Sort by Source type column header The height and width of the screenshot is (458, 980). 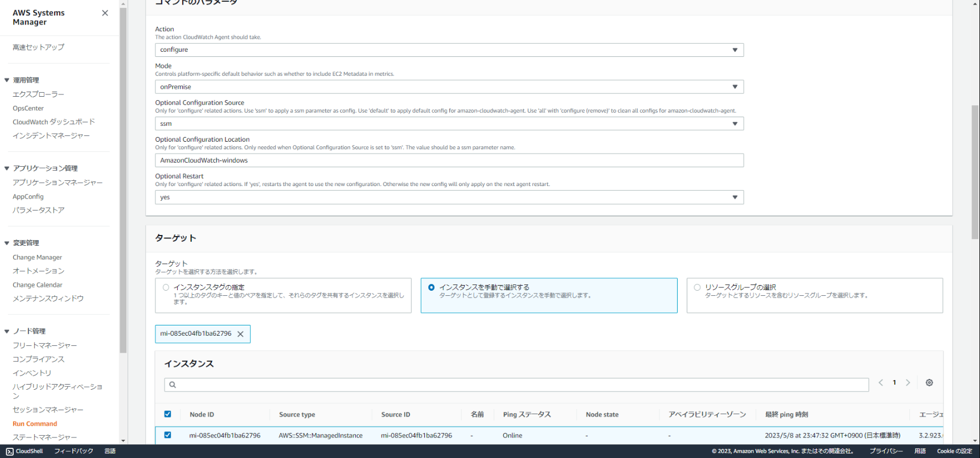pyautogui.click(x=297, y=415)
